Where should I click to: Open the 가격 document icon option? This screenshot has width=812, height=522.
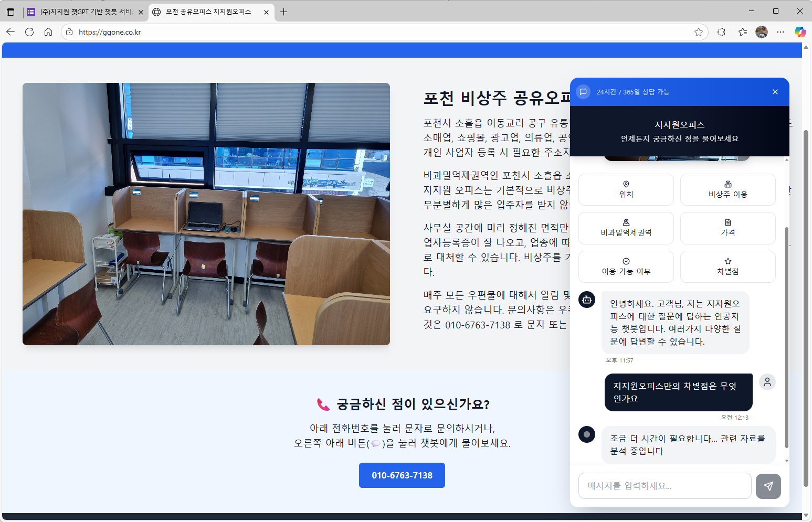[727, 228]
